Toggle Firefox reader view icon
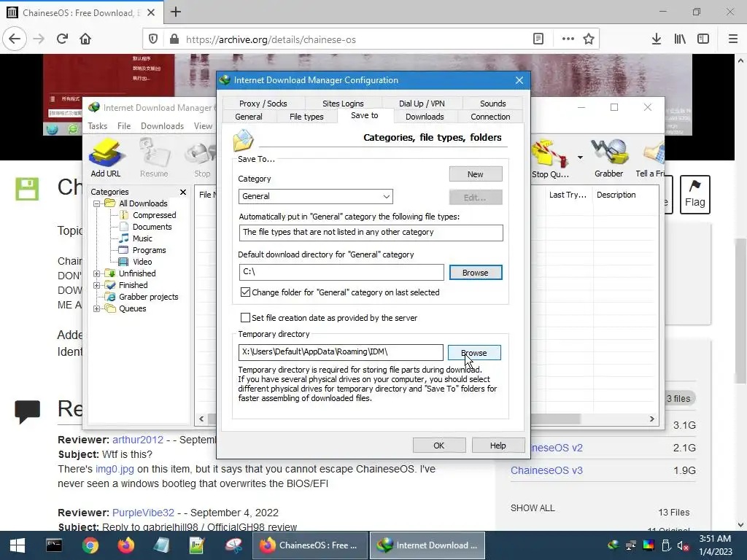The width and height of the screenshot is (747, 560). pyautogui.click(x=538, y=39)
